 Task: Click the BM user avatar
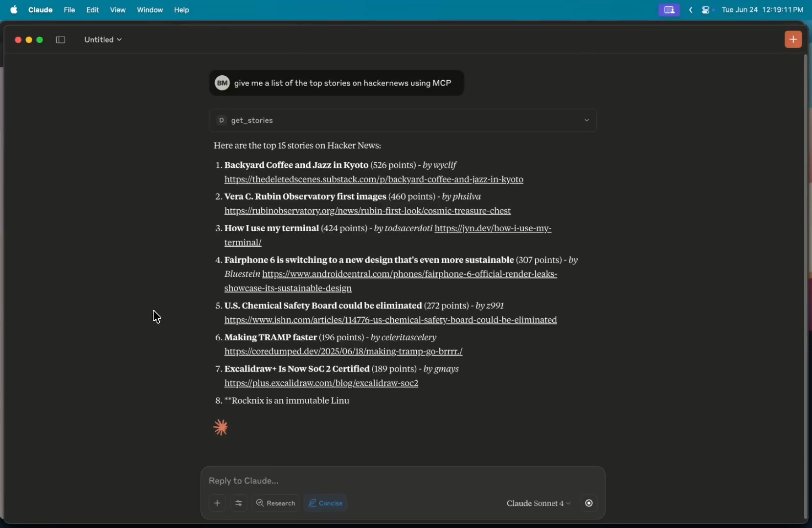pos(223,83)
